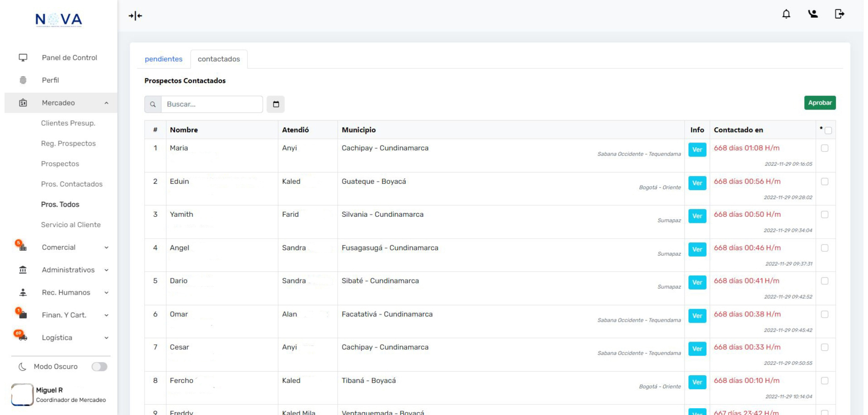The width and height of the screenshot is (868, 415).
Task: Check the checkbox for Maria's row
Action: click(x=825, y=148)
